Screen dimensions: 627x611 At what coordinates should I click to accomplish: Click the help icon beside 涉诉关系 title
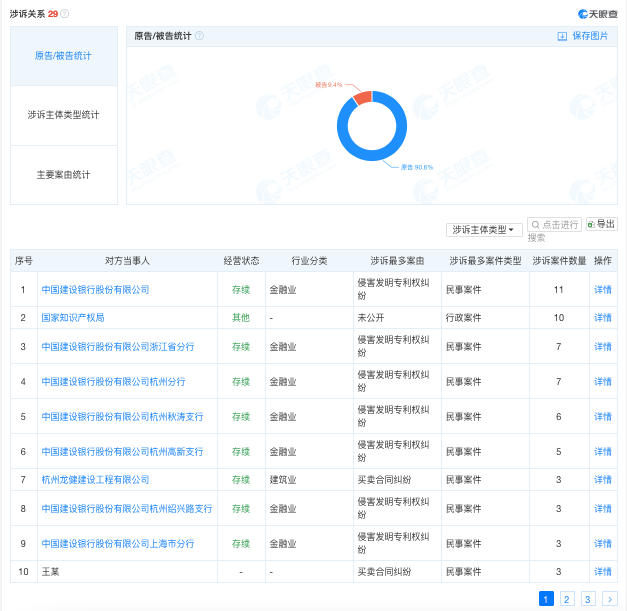coord(65,14)
